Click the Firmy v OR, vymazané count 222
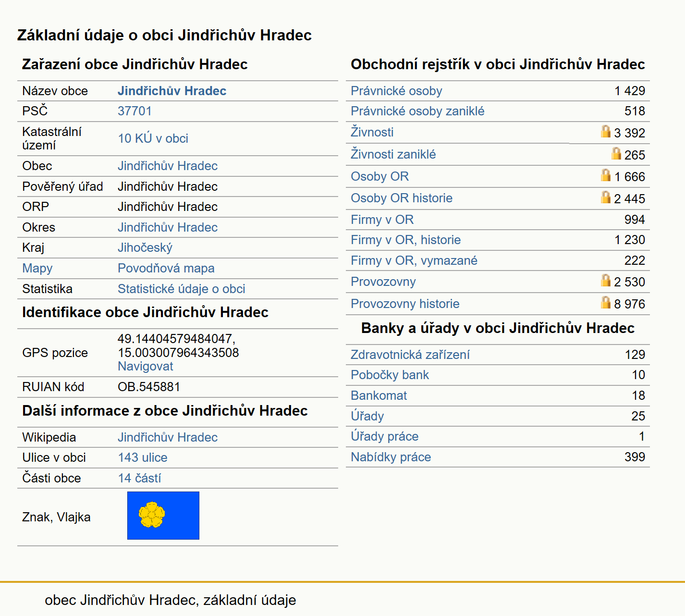The image size is (685, 616). 635,260
